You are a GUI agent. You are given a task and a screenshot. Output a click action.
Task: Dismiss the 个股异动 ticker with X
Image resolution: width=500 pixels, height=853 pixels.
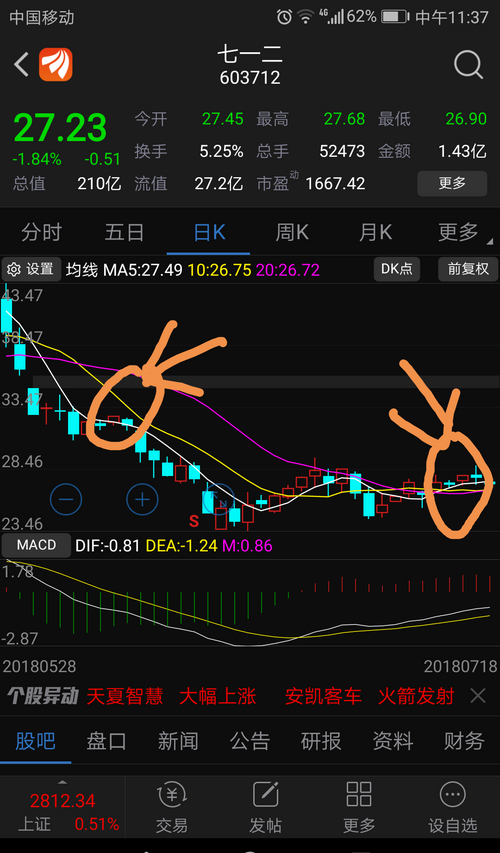tap(478, 695)
